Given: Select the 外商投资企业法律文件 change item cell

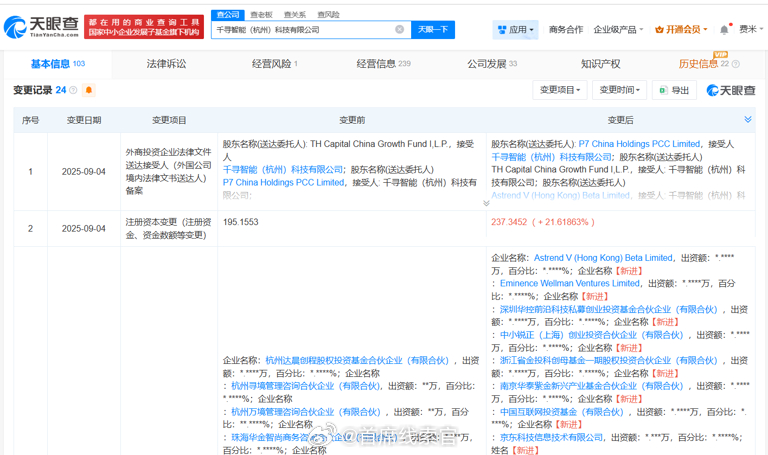Looking at the screenshot, I should [168, 171].
